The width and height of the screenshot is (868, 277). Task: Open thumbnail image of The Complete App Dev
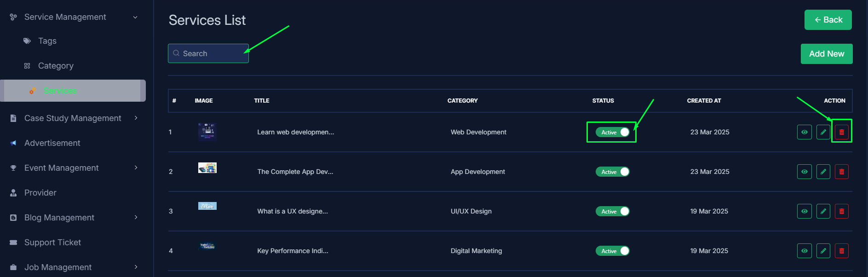(207, 168)
